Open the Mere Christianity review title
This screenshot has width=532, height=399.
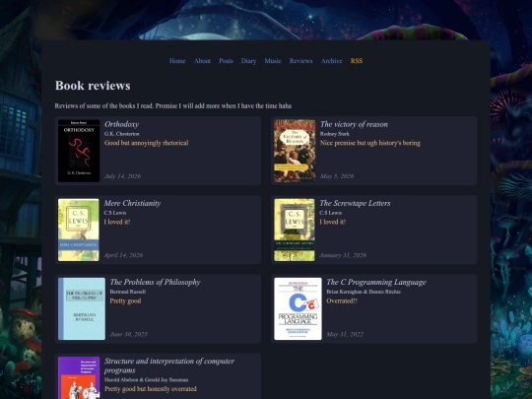click(132, 203)
